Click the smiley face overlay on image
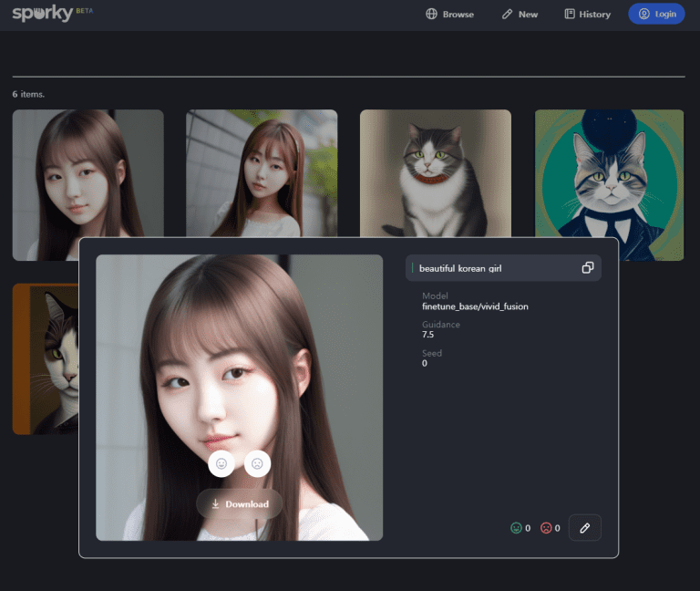Image resolution: width=700 pixels, height=591 pixels. [221, 463]
